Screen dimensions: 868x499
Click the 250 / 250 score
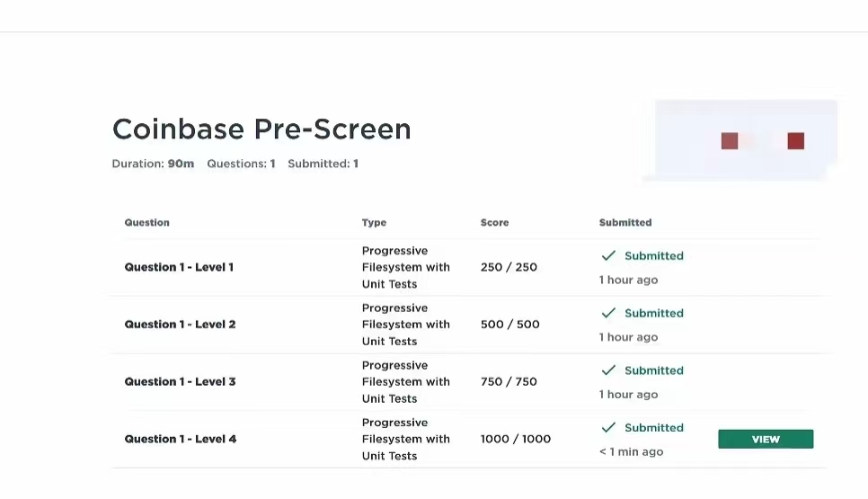tap(509, 267)
